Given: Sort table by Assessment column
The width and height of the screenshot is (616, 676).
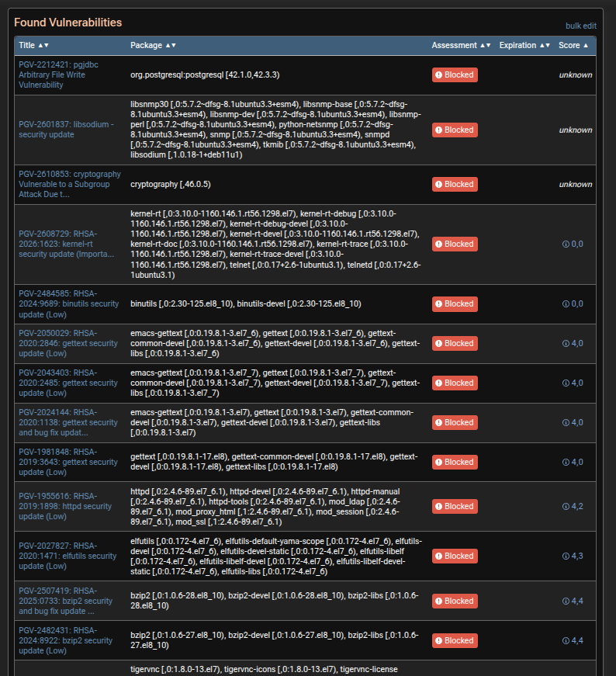Looking at the screenshot, I should (x=461, y=46).
